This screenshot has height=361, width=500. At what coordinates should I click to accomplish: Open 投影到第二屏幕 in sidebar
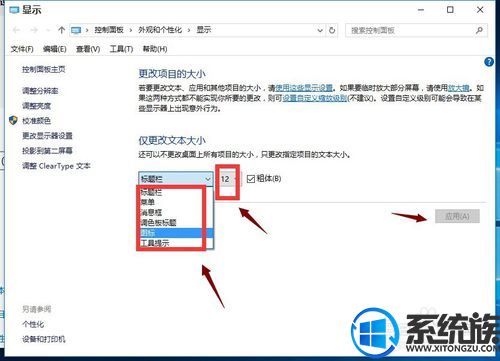(x=47, y=151)
